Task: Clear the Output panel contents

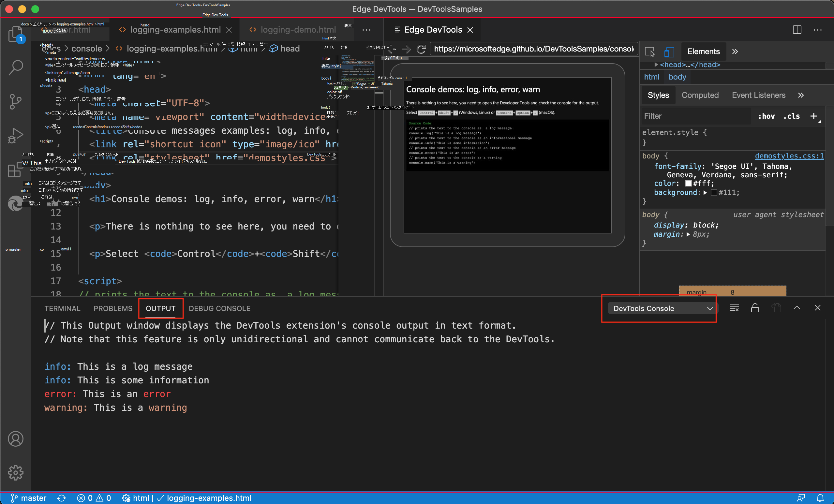Action: pyautogui.click(x=734, y=308)
